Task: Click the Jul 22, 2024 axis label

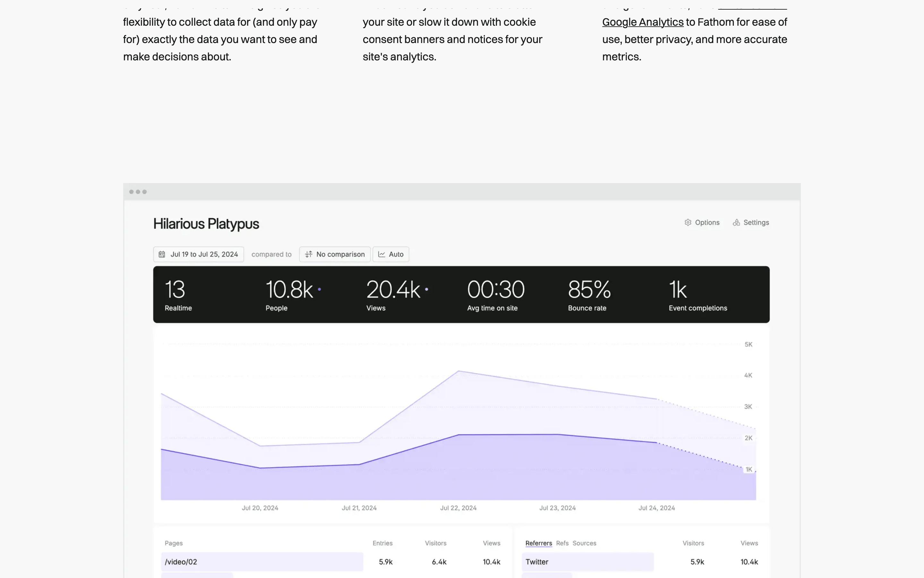Action: pos(458,508)
